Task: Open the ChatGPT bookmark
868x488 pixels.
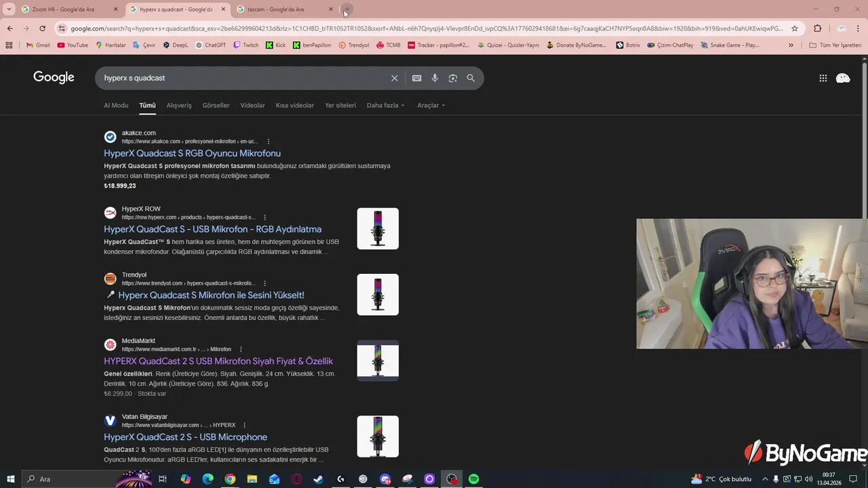Action: 210,45
